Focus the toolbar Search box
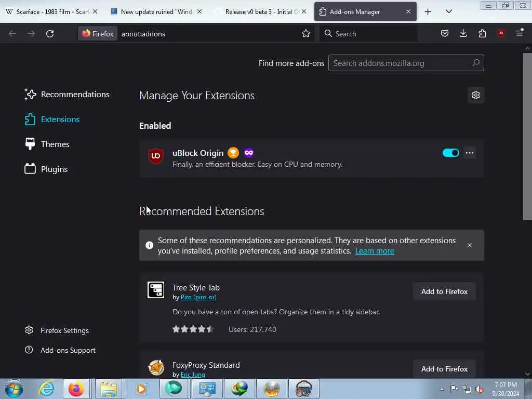 click(368, 34)
